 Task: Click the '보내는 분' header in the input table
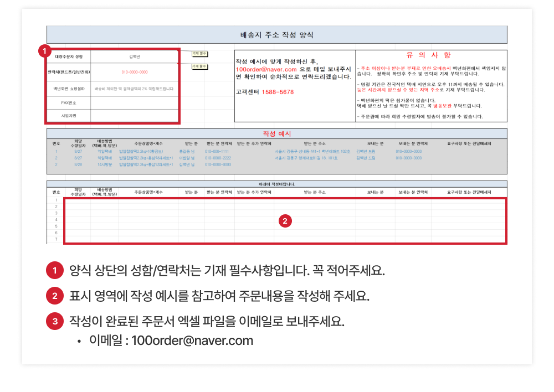pyautogui.click(x=375, y=193)
